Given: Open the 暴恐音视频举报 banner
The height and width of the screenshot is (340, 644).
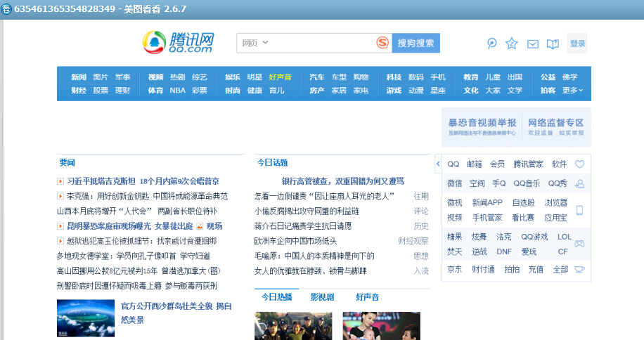Looking at the screenshot, I should [x=482, y=126].
